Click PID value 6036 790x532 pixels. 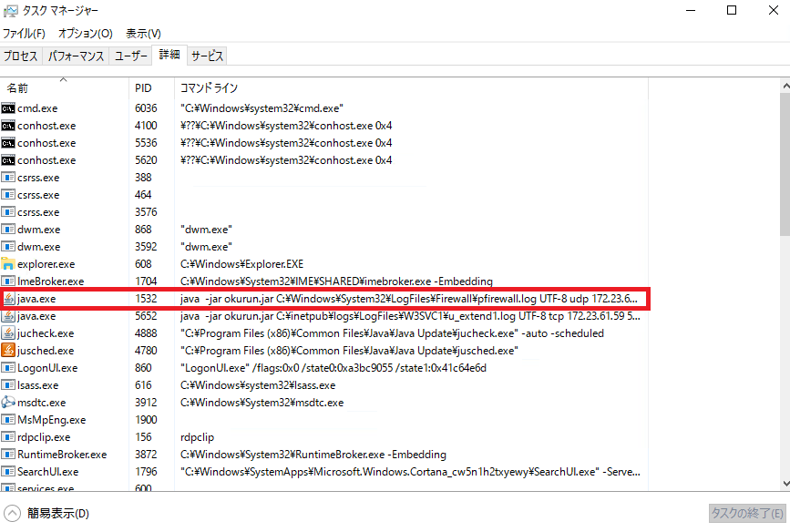pyautogui.click(x=146, y=108)
